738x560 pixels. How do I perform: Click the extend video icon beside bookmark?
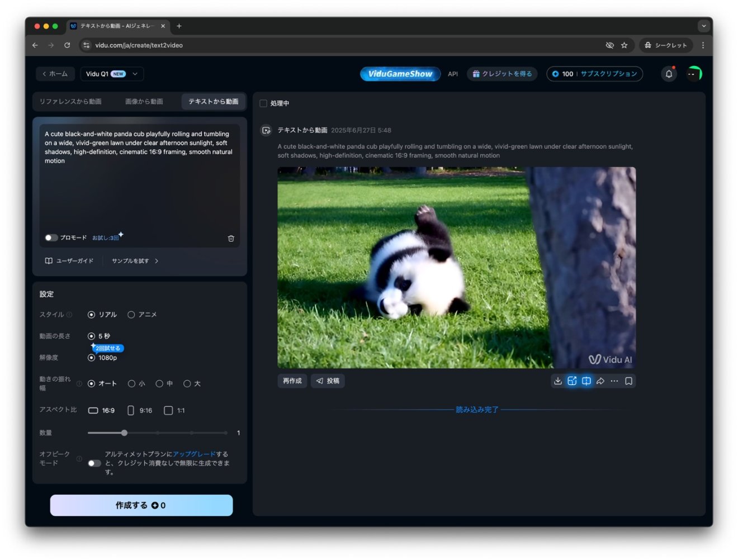point(586,381)
